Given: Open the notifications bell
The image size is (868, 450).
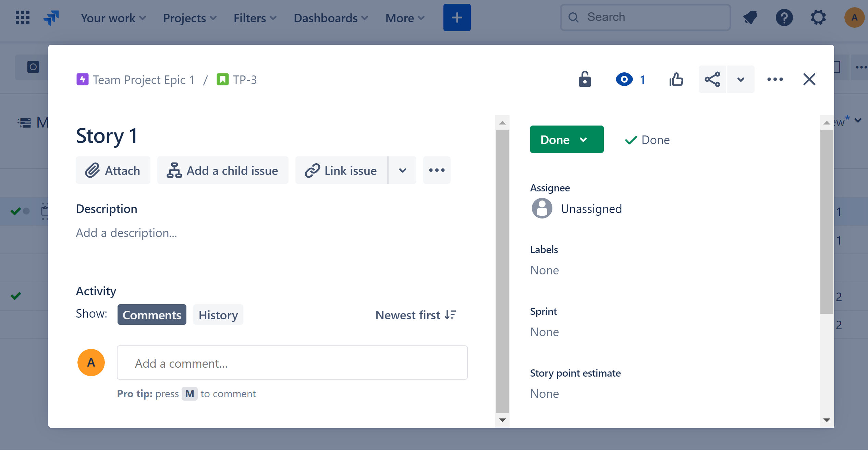Looking at the screenshot, I should 750,17.
